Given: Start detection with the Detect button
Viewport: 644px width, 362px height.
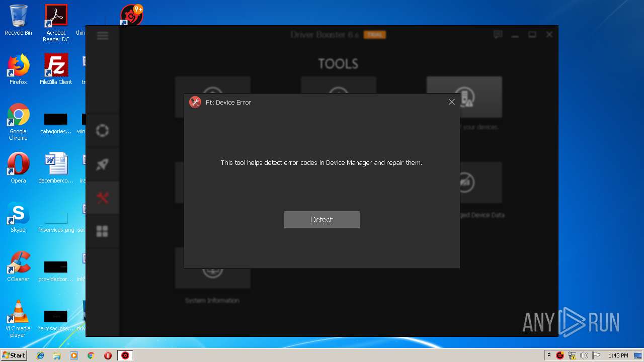Looking at the screenshot, I should (x=321, y=220).
